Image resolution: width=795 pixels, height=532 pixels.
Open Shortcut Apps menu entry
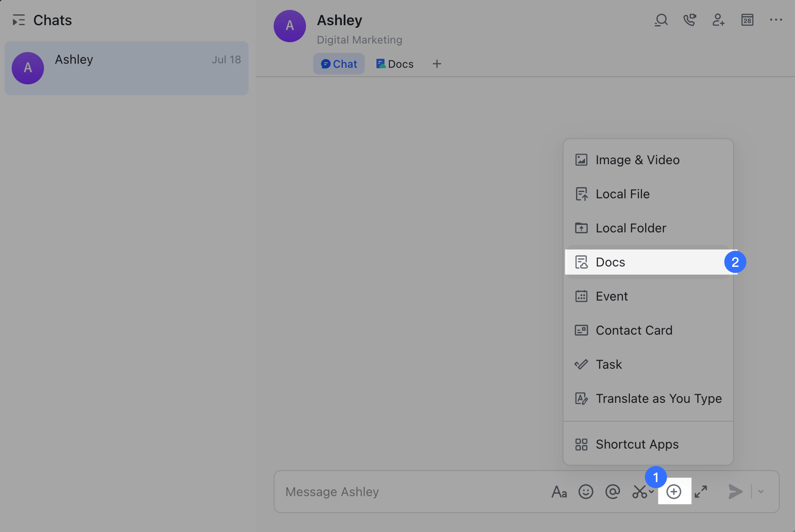pyautogui.click(x=648, y=444)
